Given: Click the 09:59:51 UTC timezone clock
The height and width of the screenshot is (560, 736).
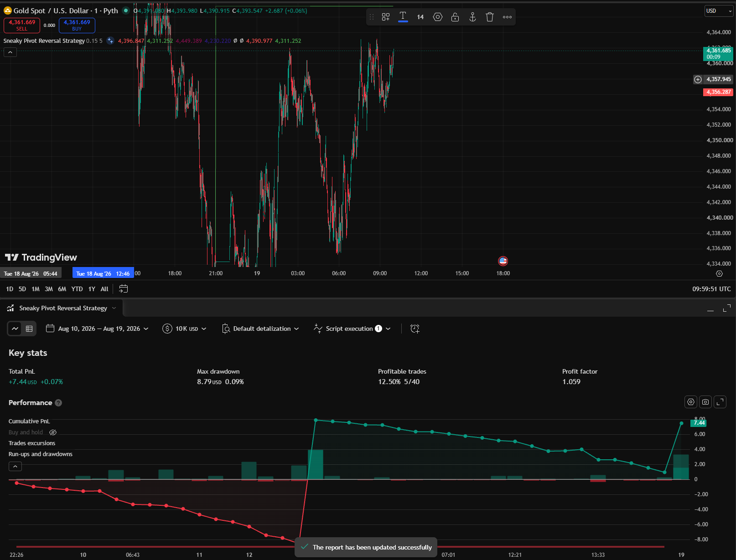Looking at the screenshot, I should pos(711,289).
